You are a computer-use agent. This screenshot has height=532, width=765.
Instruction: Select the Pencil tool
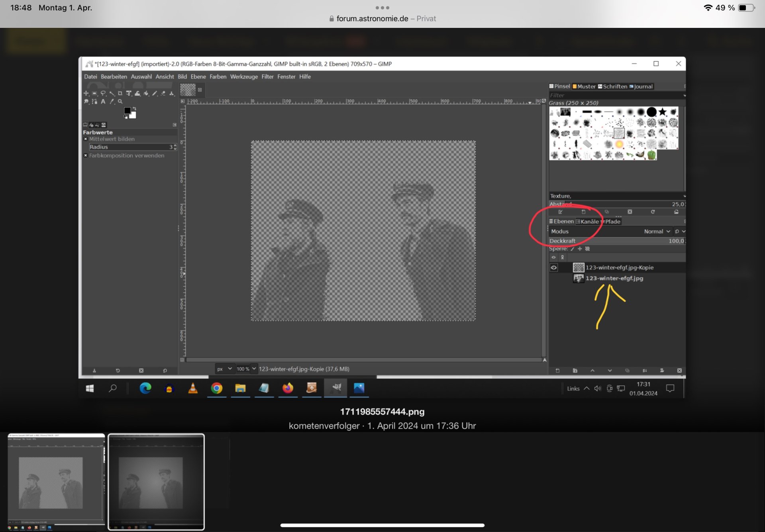(x=155, y=93)
